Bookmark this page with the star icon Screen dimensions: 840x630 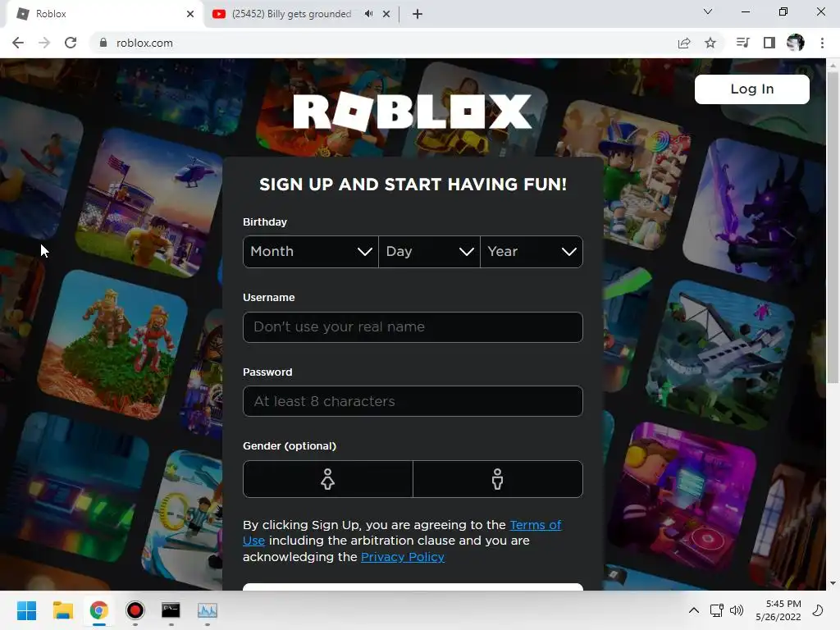[x=710, y=43]
